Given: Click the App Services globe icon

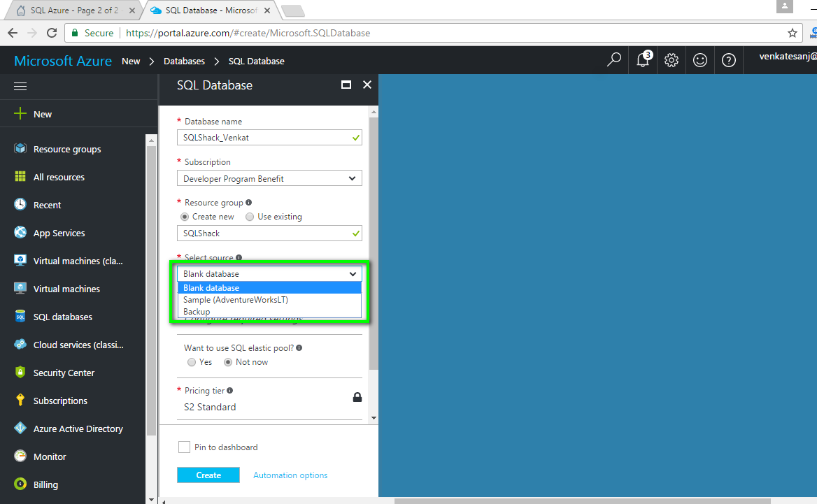Looking at the screenshot, I should (x=20, y=232).
